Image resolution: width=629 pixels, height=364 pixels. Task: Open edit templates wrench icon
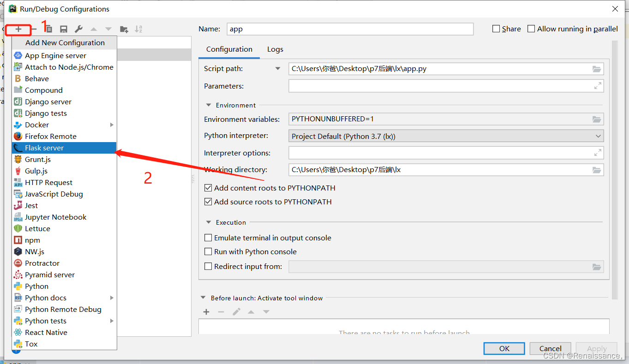(79, 29)
